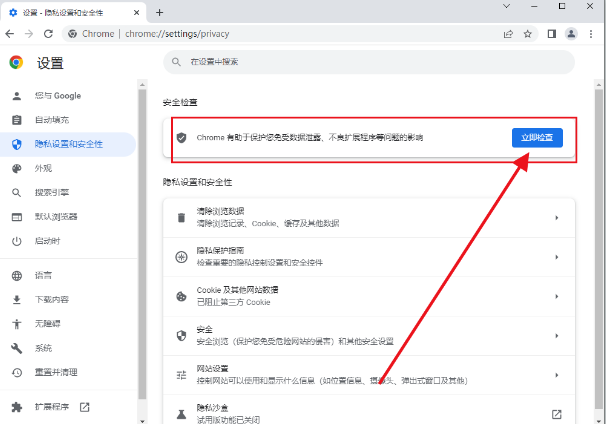Image resolution: width=606 pixels, height=424 pixels.
Task: Click sidebar scrollbar down arrow
Action: pos(142,421)
